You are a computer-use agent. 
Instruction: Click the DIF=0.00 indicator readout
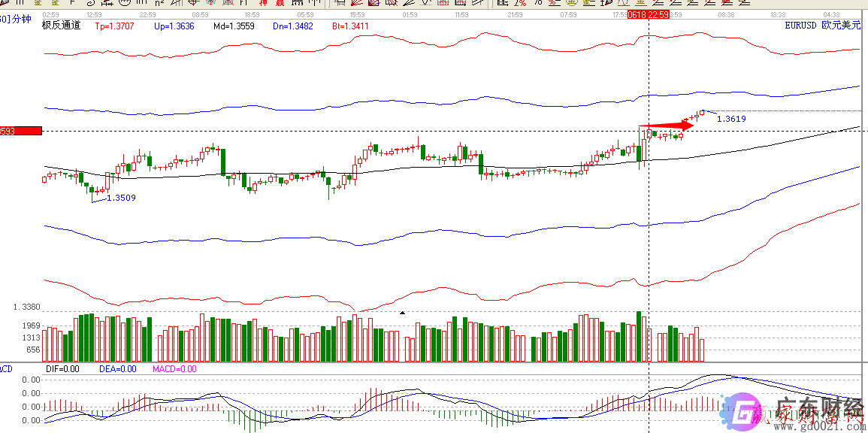[x=62, y=369]
